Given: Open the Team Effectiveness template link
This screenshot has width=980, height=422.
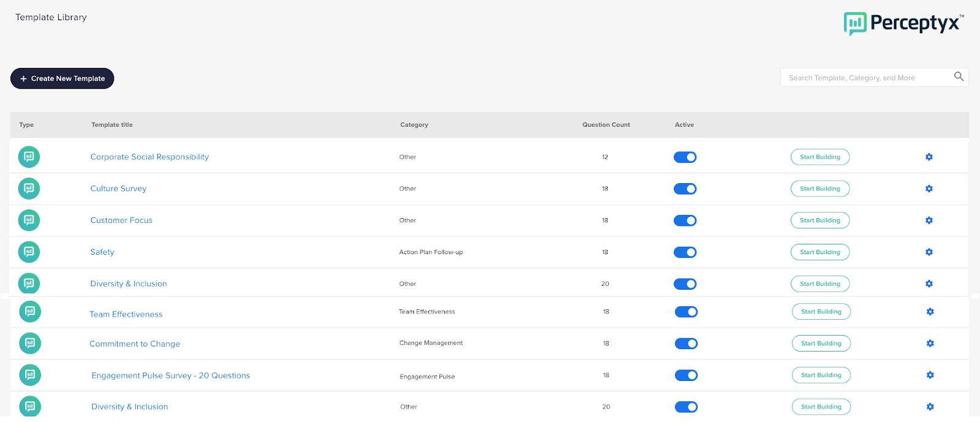Looking at the screenshot, I should (x=126, y=314).
